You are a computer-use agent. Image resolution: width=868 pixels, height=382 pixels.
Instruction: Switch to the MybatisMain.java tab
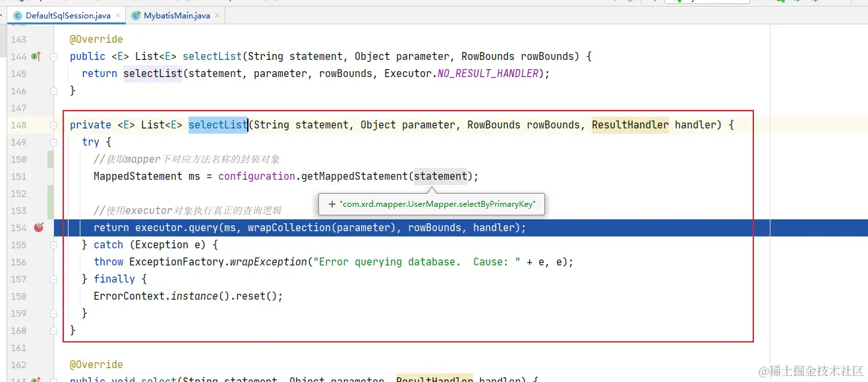pyautogui.click(x=177, y=15)
